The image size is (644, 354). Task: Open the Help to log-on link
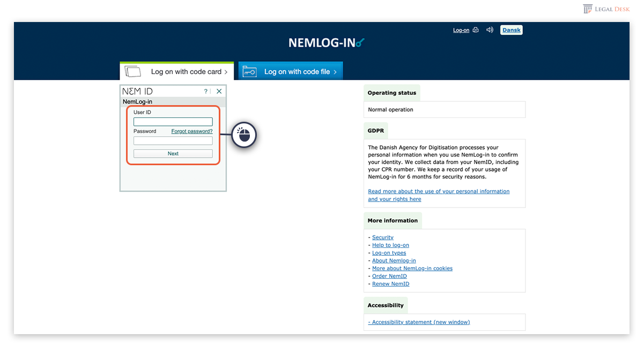390,245
